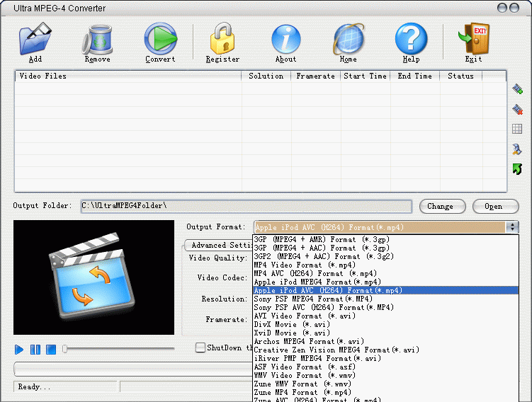Stop the preview video
This screenshot has width=532, height=402.
point(51,350)
